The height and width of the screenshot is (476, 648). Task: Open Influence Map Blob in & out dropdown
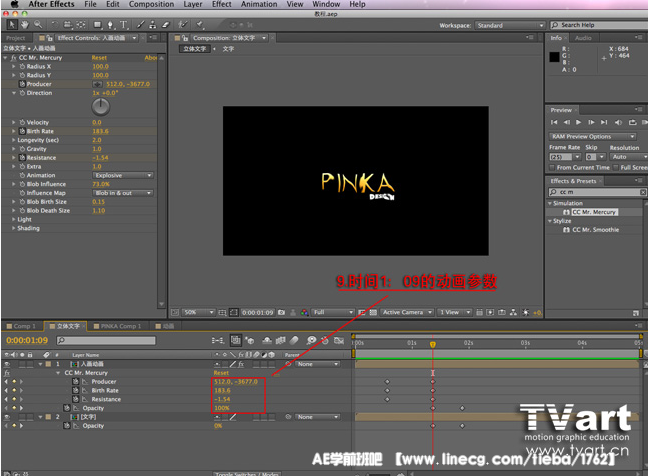pos(124,193)
